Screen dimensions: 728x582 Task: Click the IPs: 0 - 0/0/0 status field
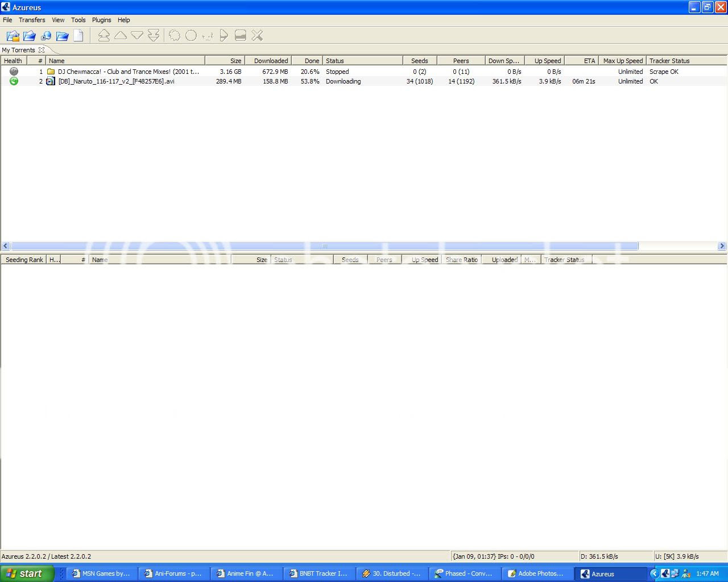516,556
